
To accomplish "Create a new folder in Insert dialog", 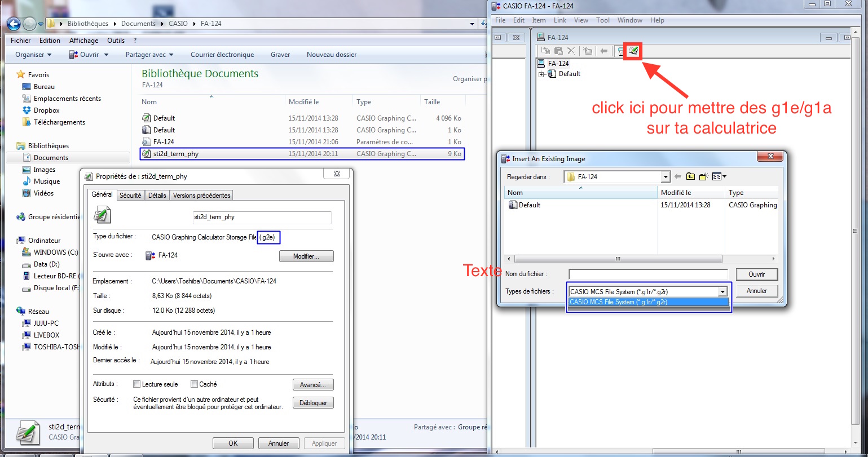I will click(x=703, y=176).
